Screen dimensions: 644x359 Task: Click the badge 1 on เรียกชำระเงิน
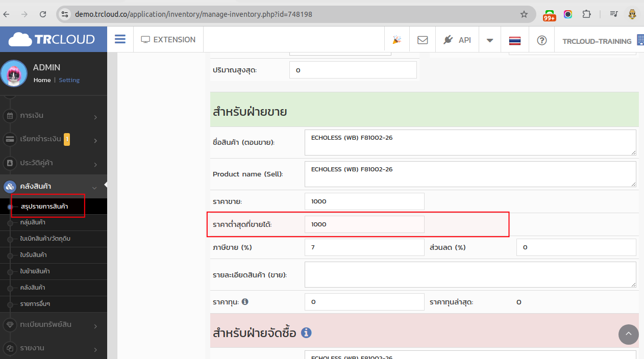67,139
